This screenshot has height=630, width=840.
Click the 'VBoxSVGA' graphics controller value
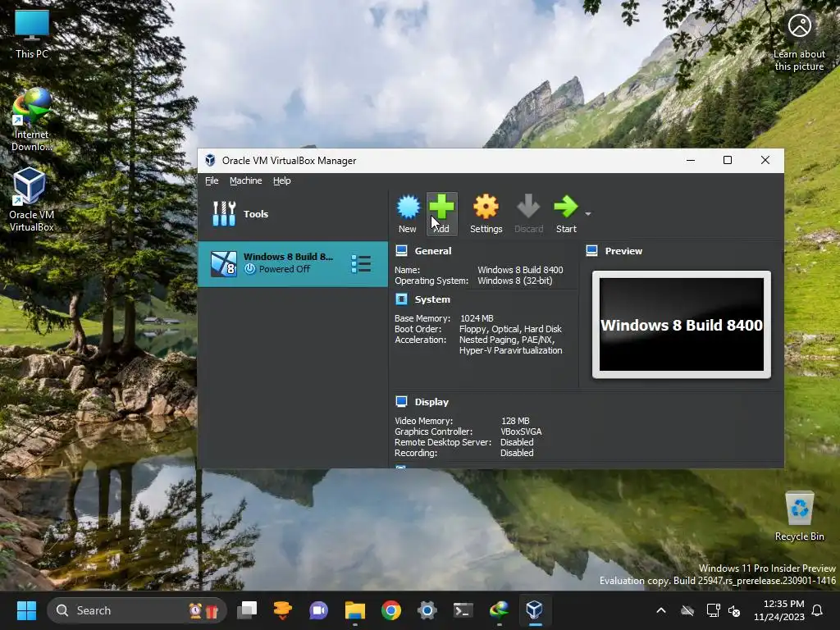tap(521, 431)
